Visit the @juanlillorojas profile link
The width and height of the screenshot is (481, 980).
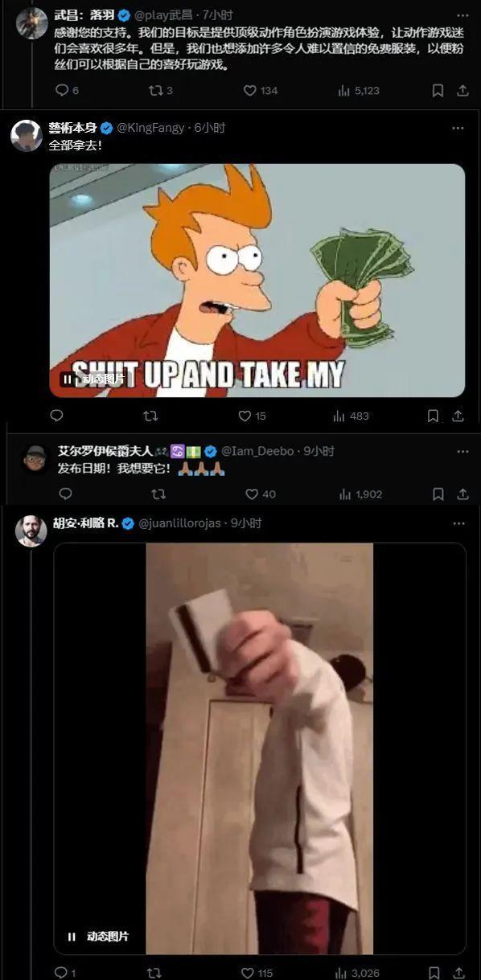click(x=179, y=523)
